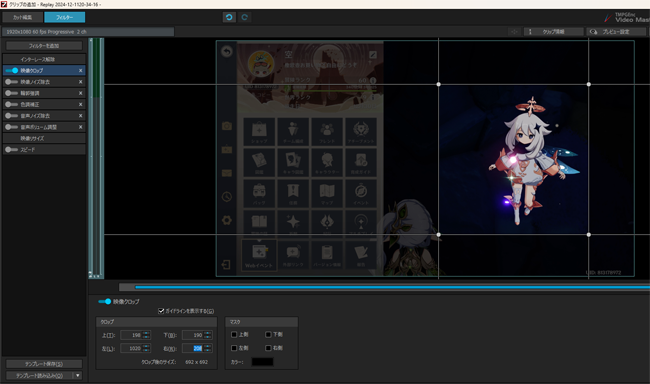650x384 pixels.
Task: Decrease the 下(B) crop value with down arrow
Action: (x=208, y=337)
